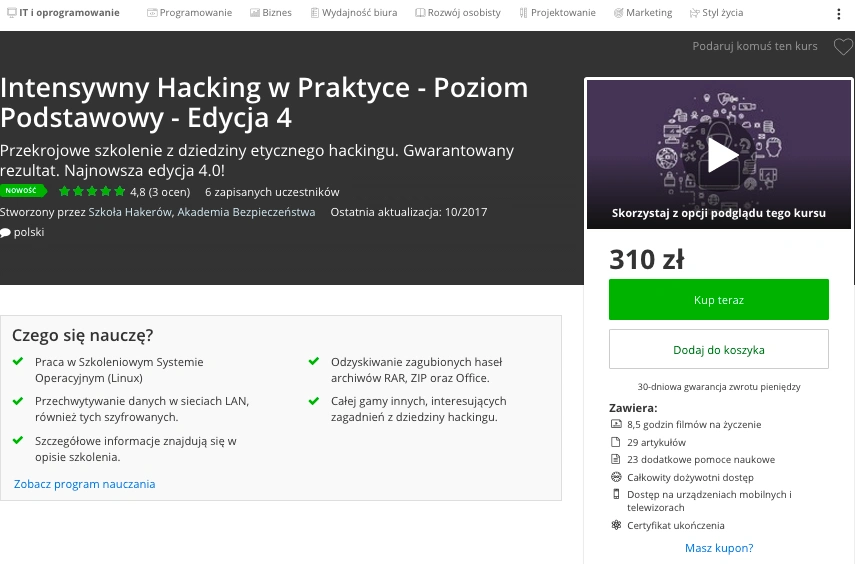Visit Akademia Bezpieczeństwa author page
855x564 pixels.
246,212
